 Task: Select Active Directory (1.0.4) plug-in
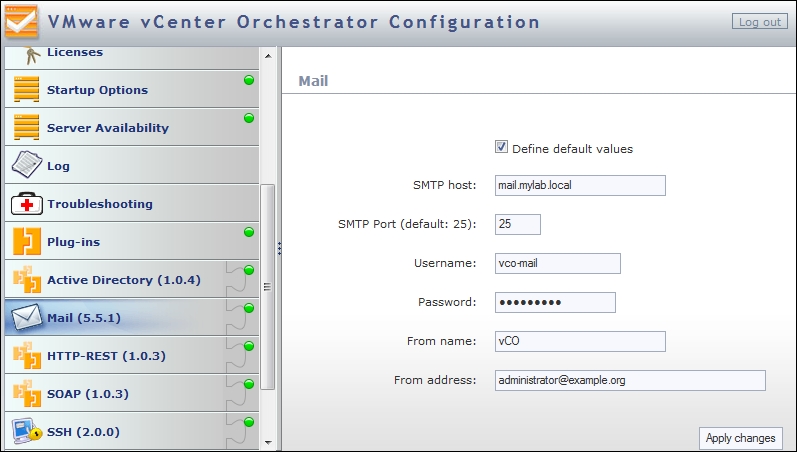point(132,279)
